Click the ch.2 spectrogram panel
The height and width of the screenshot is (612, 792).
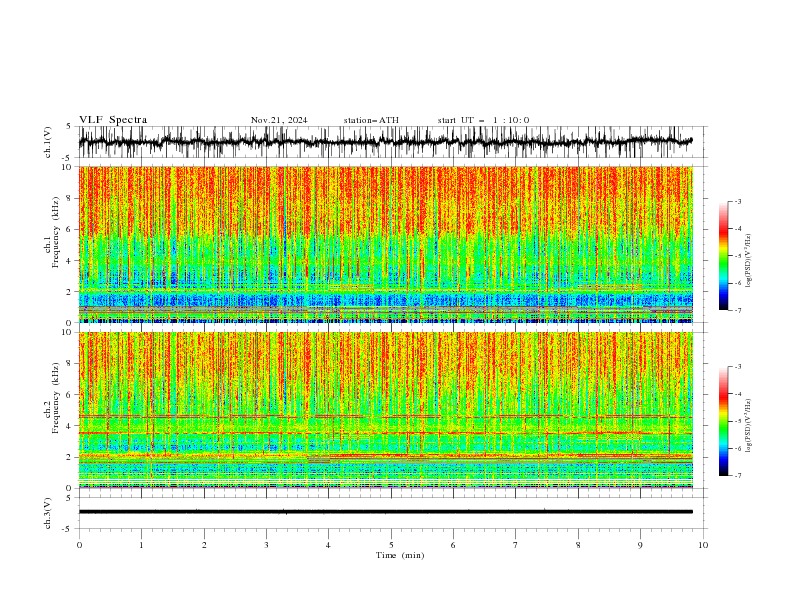pyautogui.click(x=386, y=410)
